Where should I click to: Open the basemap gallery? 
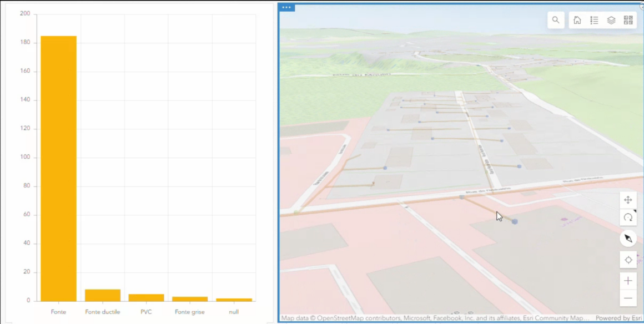[x=628, y=20]
